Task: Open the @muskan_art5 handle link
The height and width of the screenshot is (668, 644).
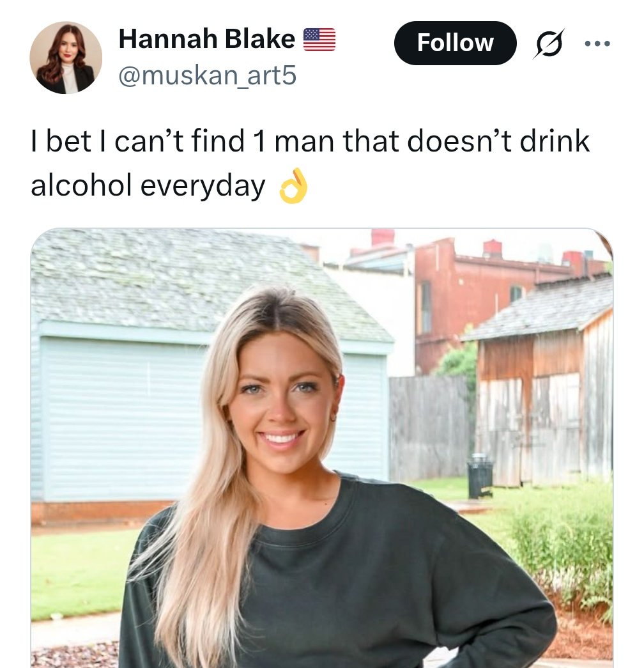Action: pos(207,75)
